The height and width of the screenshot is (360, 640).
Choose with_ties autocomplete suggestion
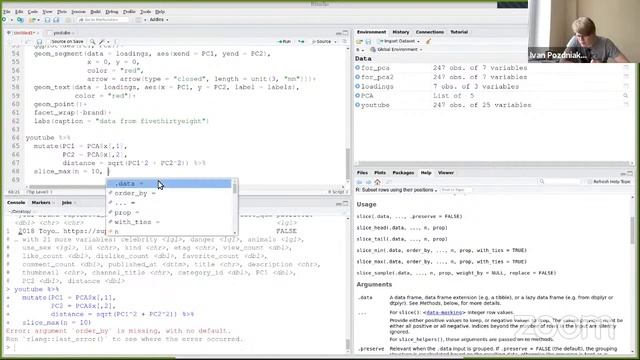coord(169,222)
